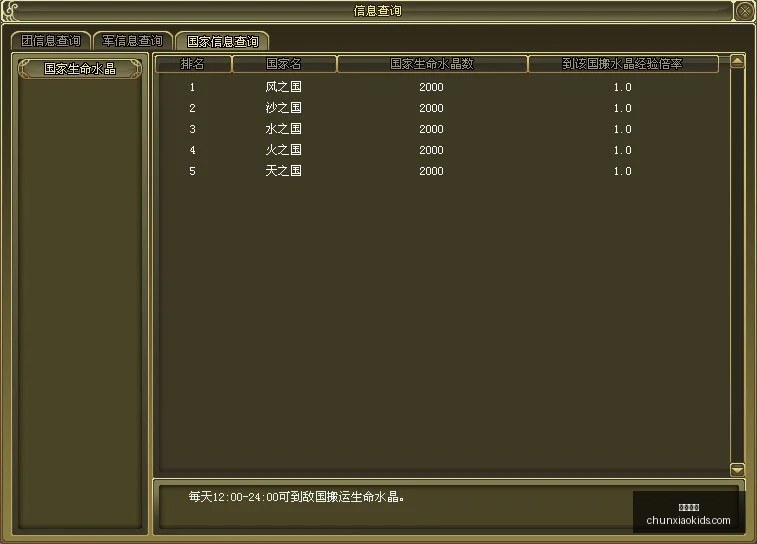The image size is (757, 544).
Task: Click the 信息查询 window title
Action: [x=378, y=11]
